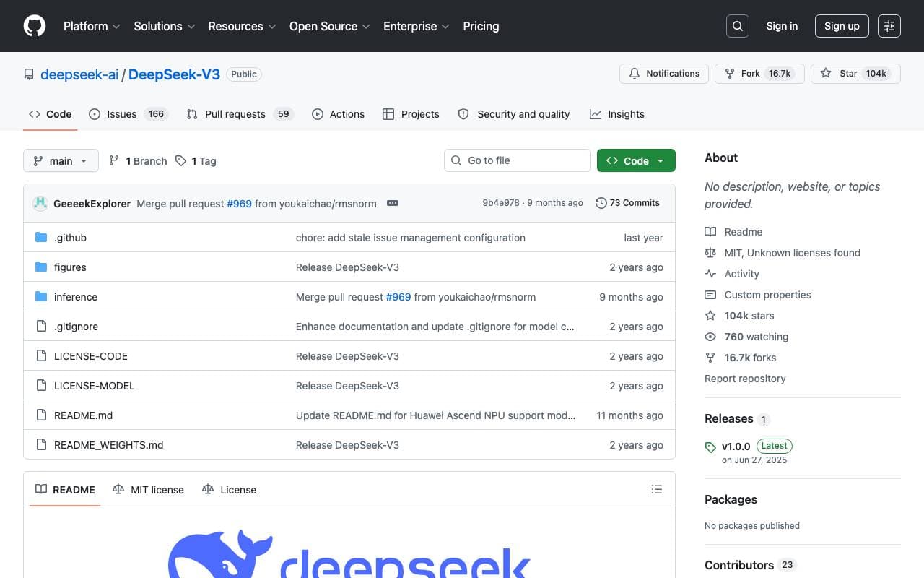Open the figures folder

[x=70, y=267]
